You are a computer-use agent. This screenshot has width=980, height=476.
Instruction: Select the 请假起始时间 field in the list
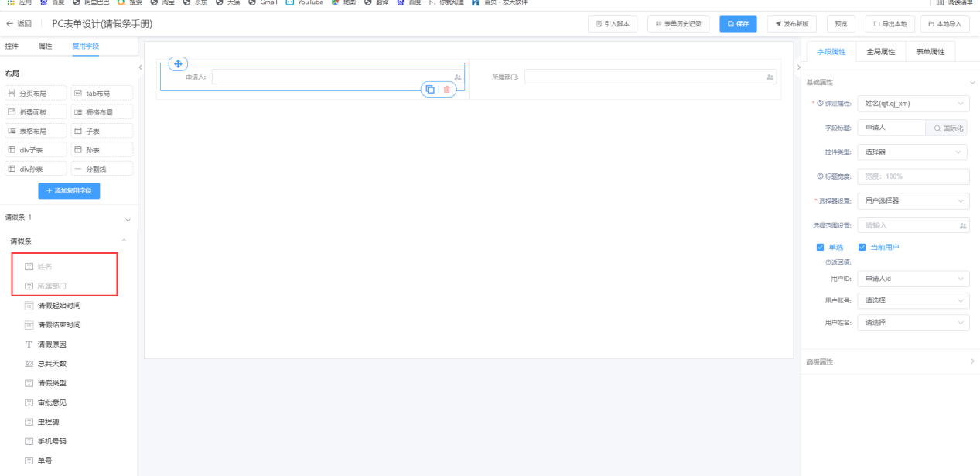[x=60, y=306]
